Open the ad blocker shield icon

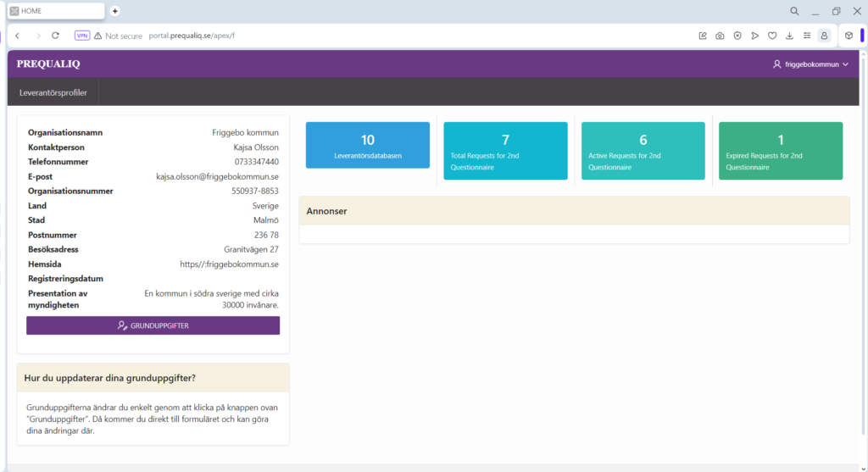[737, 36]
